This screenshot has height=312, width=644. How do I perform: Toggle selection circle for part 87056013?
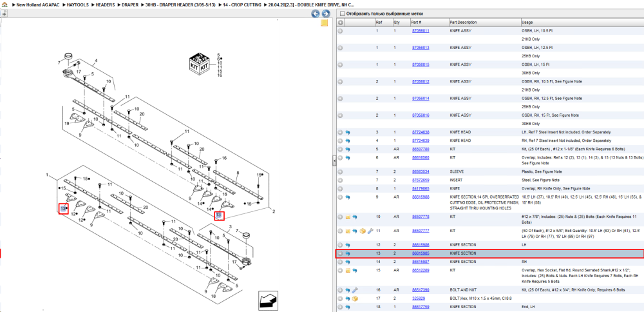tap(340, 48)
